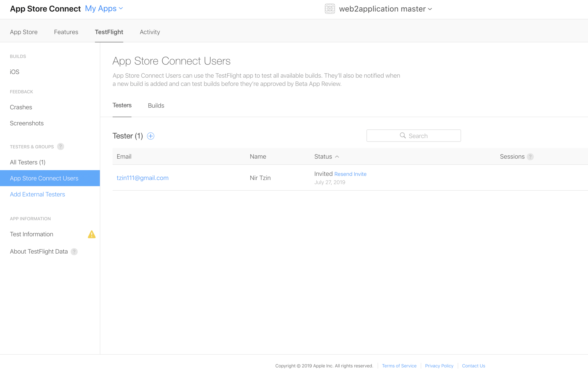
Task: Expand the web2application master app menu
Action: tap(430, 9)
